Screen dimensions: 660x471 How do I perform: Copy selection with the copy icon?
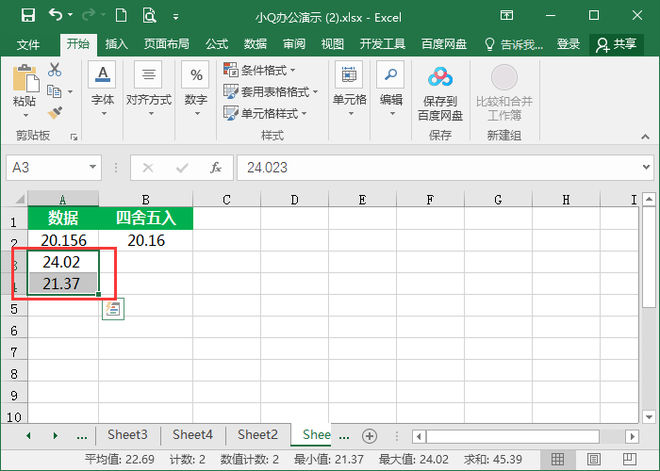pos(54,91)
